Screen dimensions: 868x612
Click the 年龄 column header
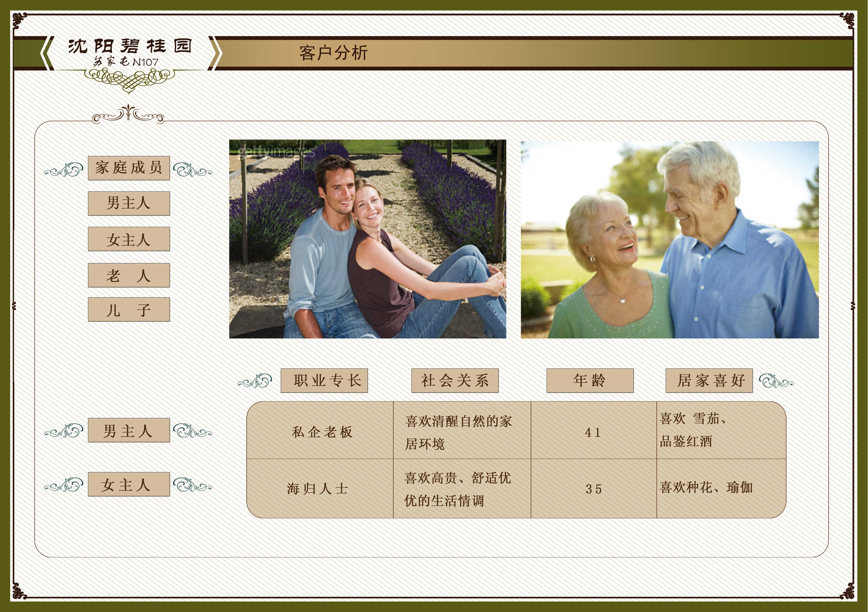[590, 380]
